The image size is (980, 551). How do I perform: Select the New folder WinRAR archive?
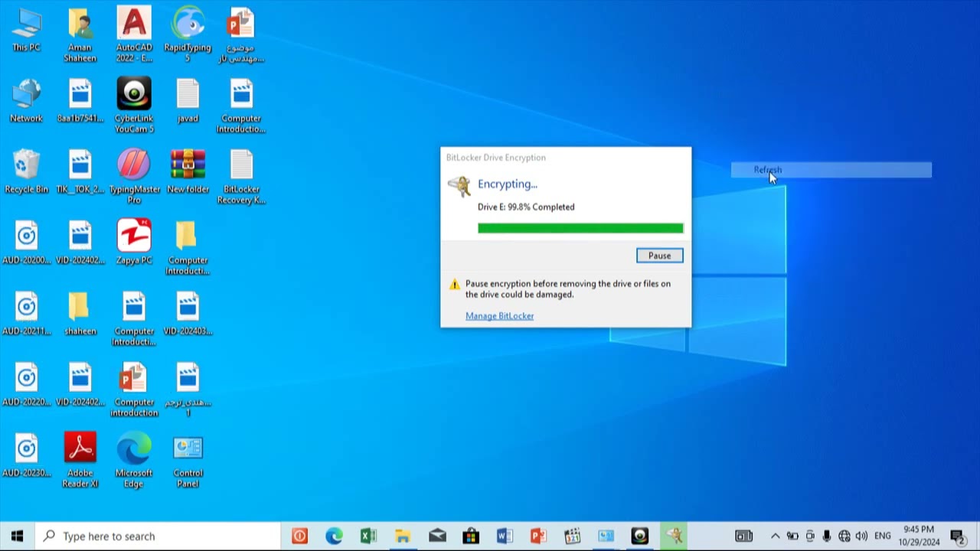click(188, 171)
